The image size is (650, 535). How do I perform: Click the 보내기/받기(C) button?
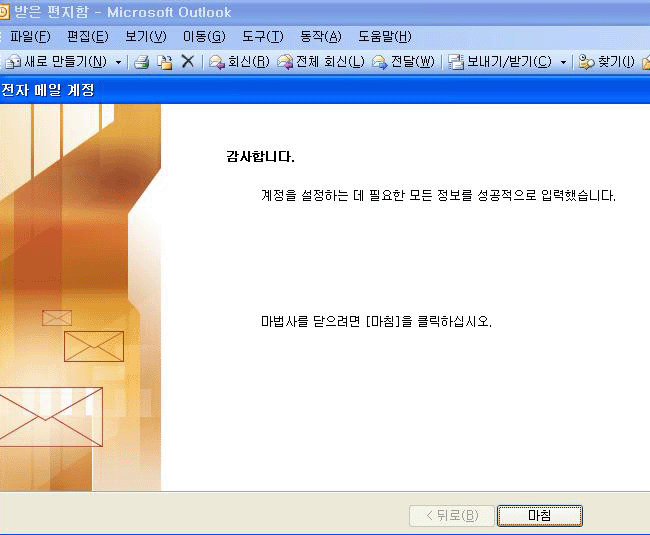pos(500,62)
